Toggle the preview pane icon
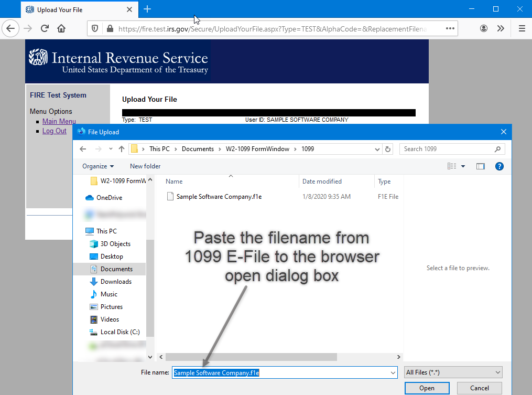The height and width of the screenshot is (395, 532). tap(480, 166)
